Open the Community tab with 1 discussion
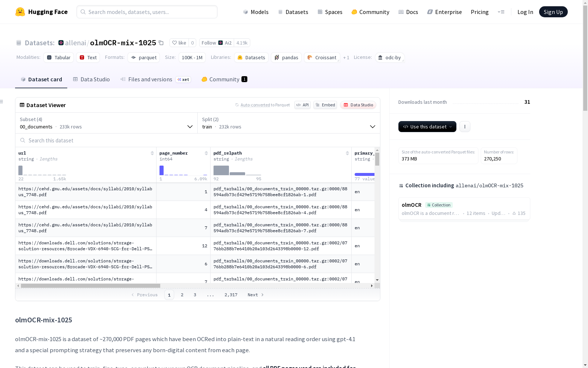Viewport: 588px width, 368px height. pos(225,79)
